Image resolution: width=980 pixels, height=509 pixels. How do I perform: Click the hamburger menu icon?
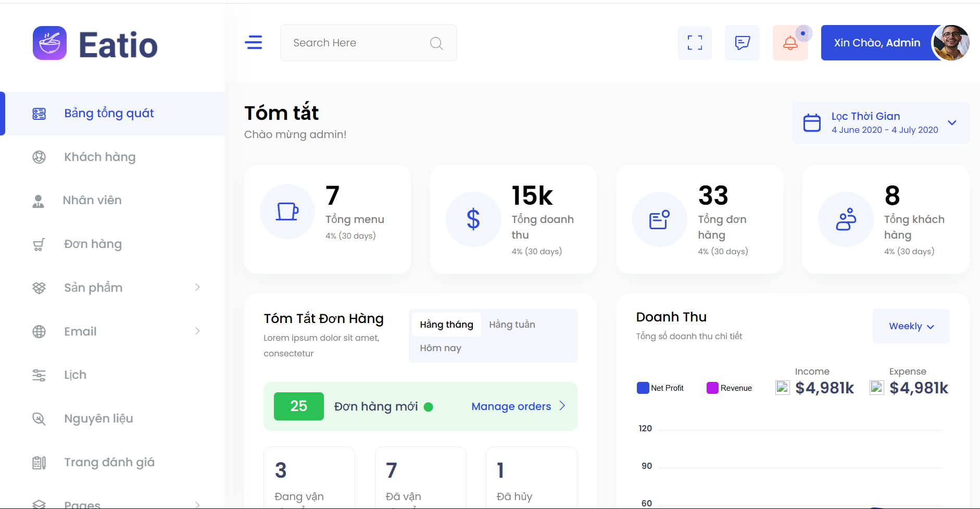coord(254,42)
